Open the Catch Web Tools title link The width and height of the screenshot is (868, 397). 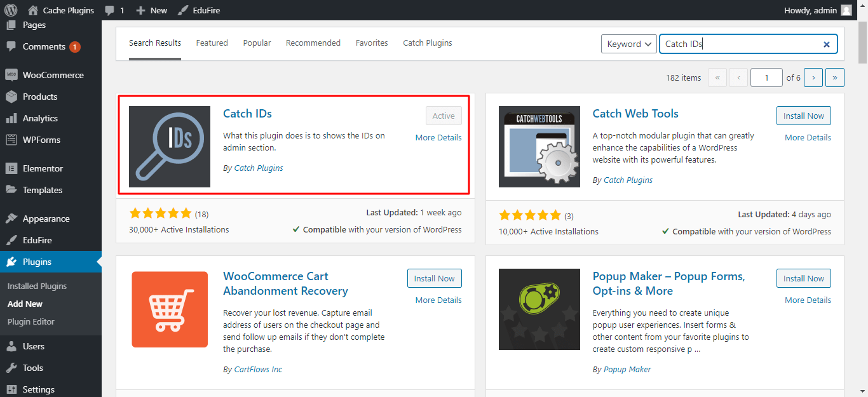tap(635, 114)
